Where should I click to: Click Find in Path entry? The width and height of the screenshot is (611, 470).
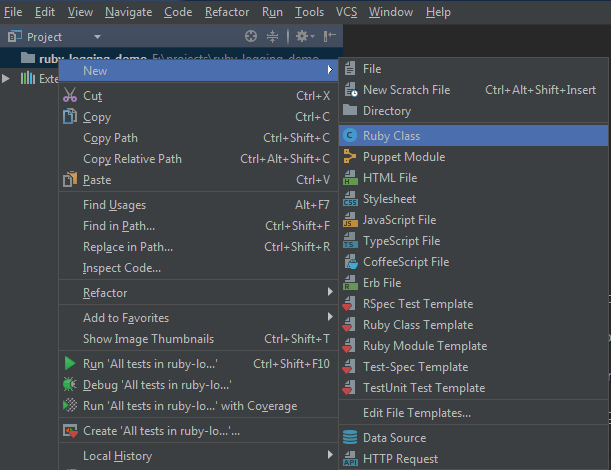(119, 226)
